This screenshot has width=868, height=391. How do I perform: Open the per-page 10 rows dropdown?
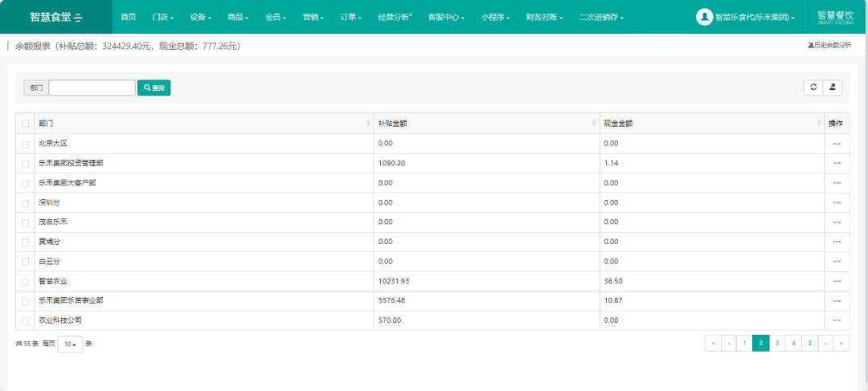click(x=70, y=344)
